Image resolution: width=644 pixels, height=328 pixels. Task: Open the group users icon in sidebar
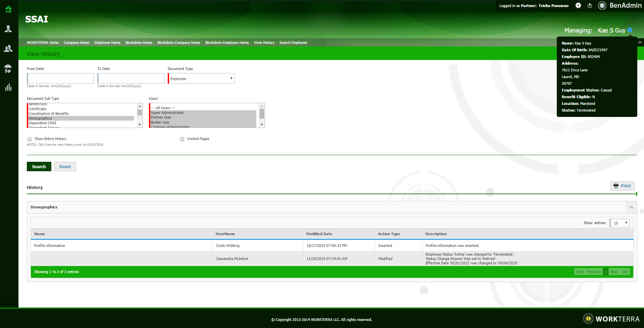click(x=8, y=49)
